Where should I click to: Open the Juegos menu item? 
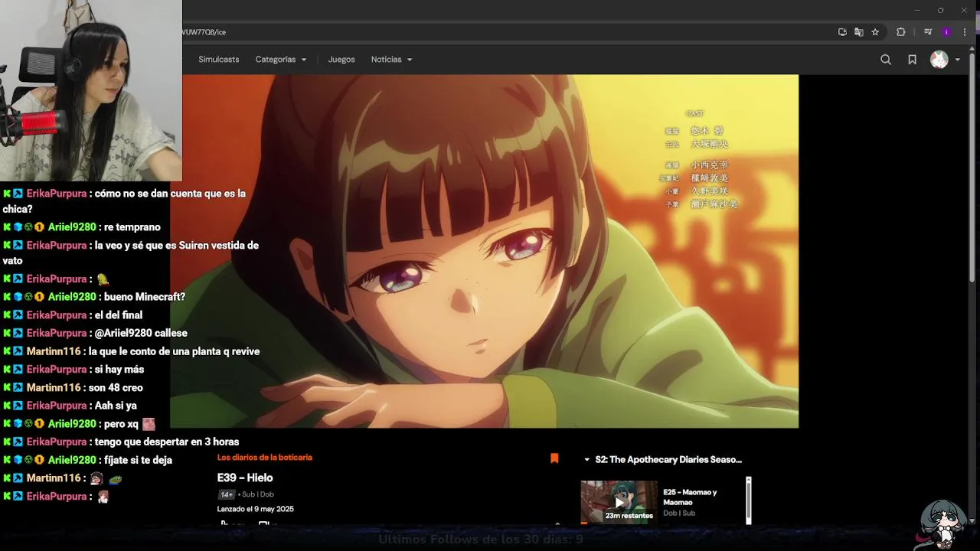(341, 60)
